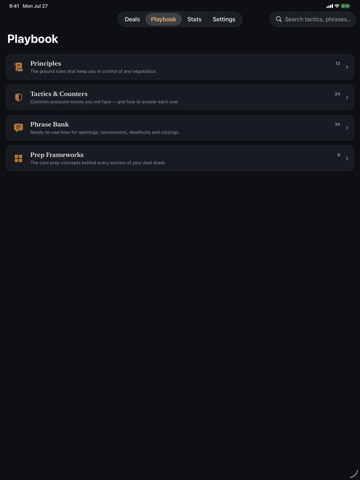Click the magnifying glass search icon

click(279, 19)
